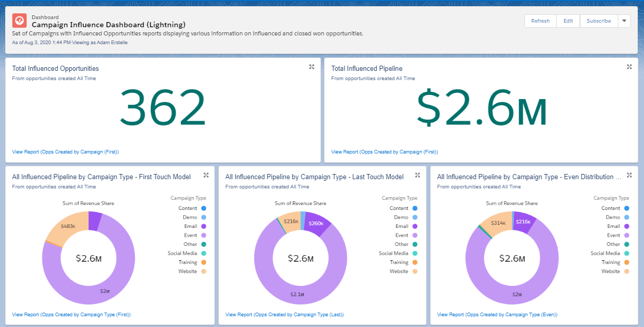This screenshot has height=327, width=644.
Task: Refresh the dashboard
Action: point(540,21)
